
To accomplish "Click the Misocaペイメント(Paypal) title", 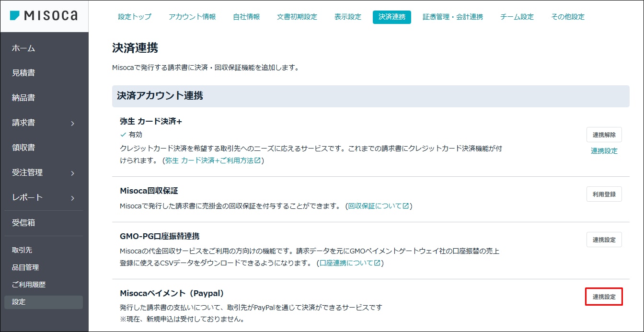I will [172, 293].
